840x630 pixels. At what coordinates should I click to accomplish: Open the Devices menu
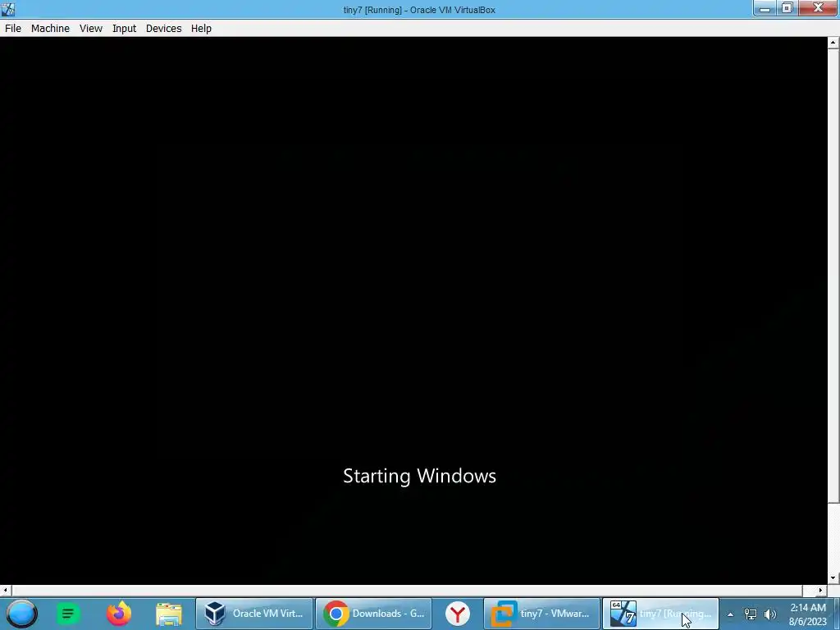(163, 29)
